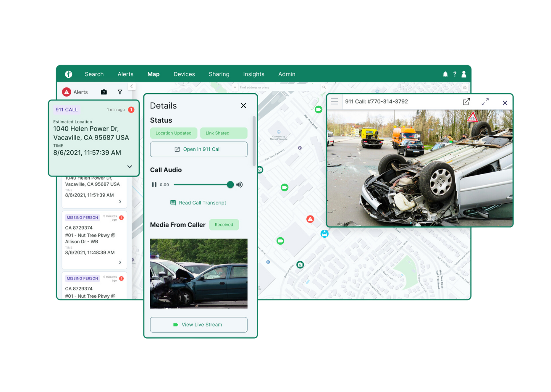
Task: Click the camera icon beside Alerts
Action: coord(104,92)
